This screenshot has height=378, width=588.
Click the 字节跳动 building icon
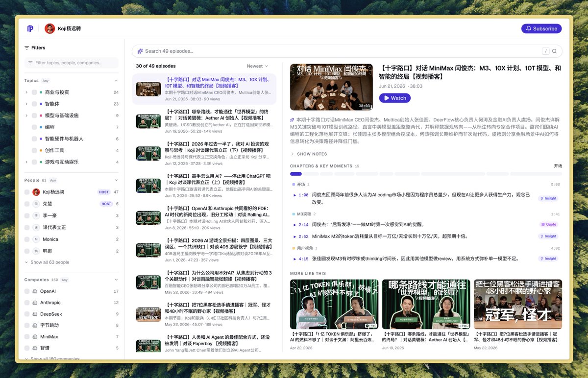[x=35, y=325]
